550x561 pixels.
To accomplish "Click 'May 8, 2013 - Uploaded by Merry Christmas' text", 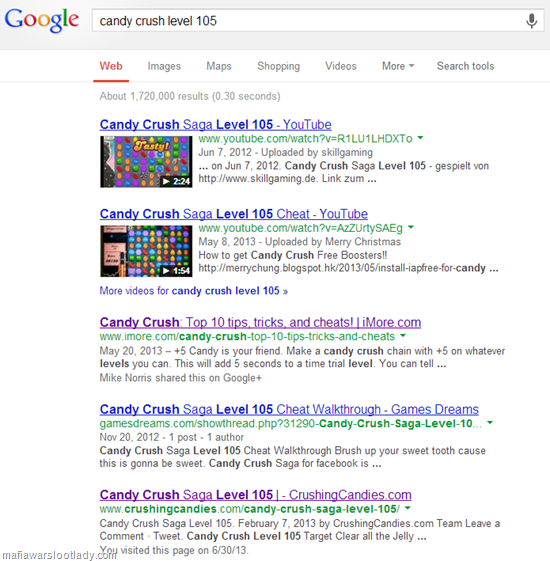I will 300,242.
